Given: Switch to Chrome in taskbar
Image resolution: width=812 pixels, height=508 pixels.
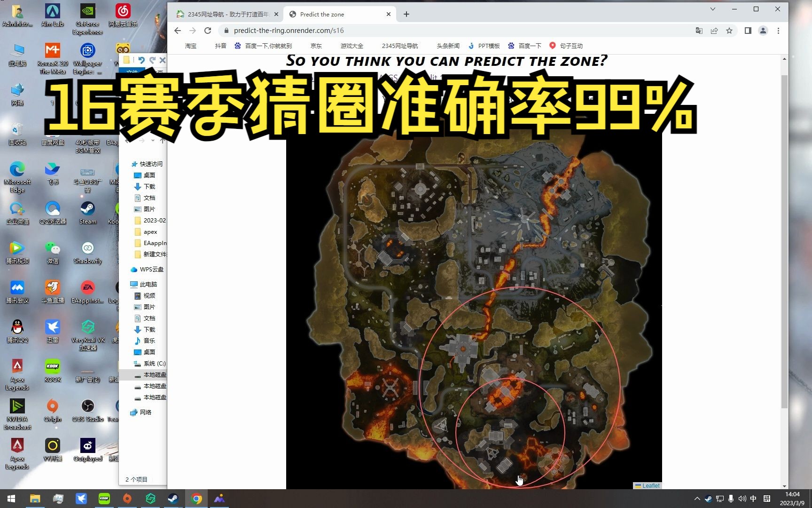Looking at the screenshot, I should [x=196, y=499].
